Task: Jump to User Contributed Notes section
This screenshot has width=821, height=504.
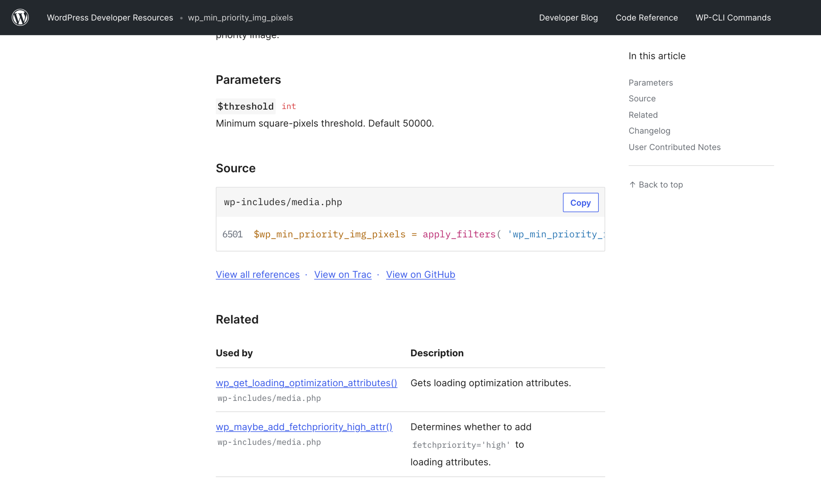Action: click(674, 147)
